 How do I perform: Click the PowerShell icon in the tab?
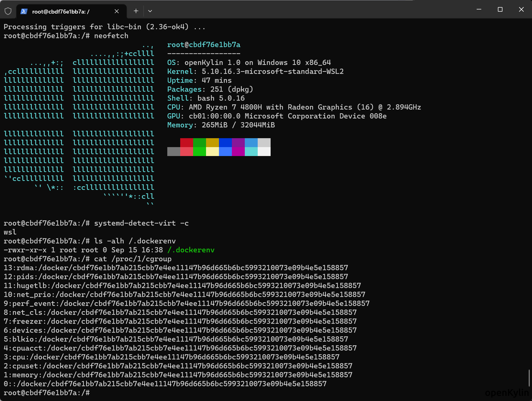tap(24, 11)
